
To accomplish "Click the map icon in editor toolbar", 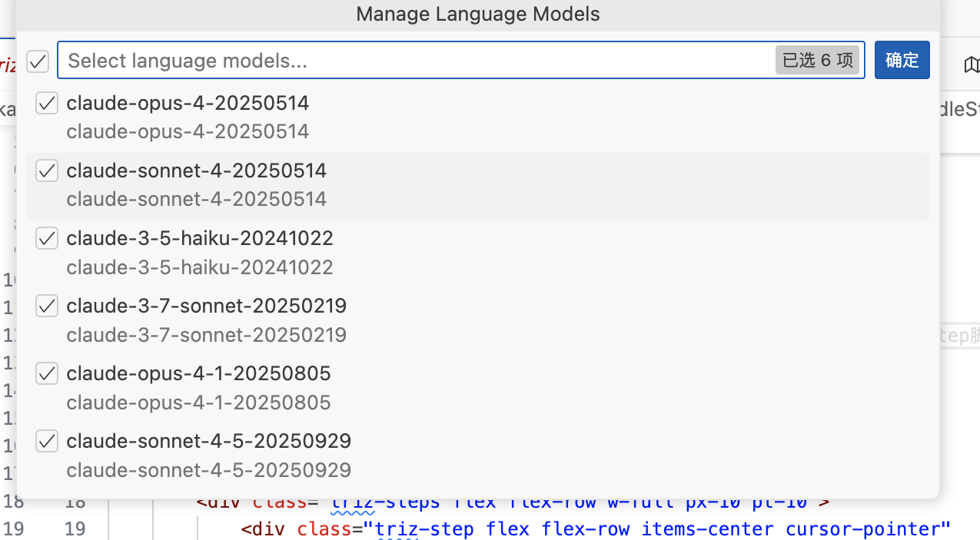I will click(971, 65).
